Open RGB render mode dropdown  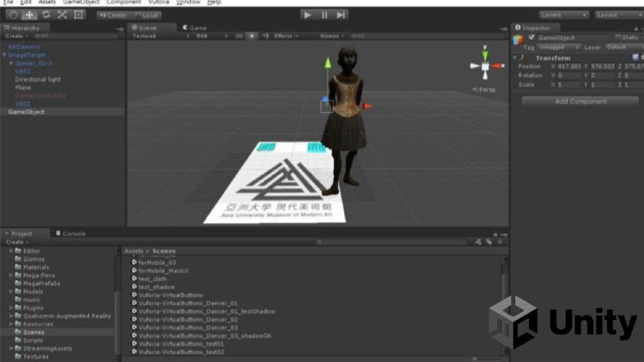tap(211, 36)
